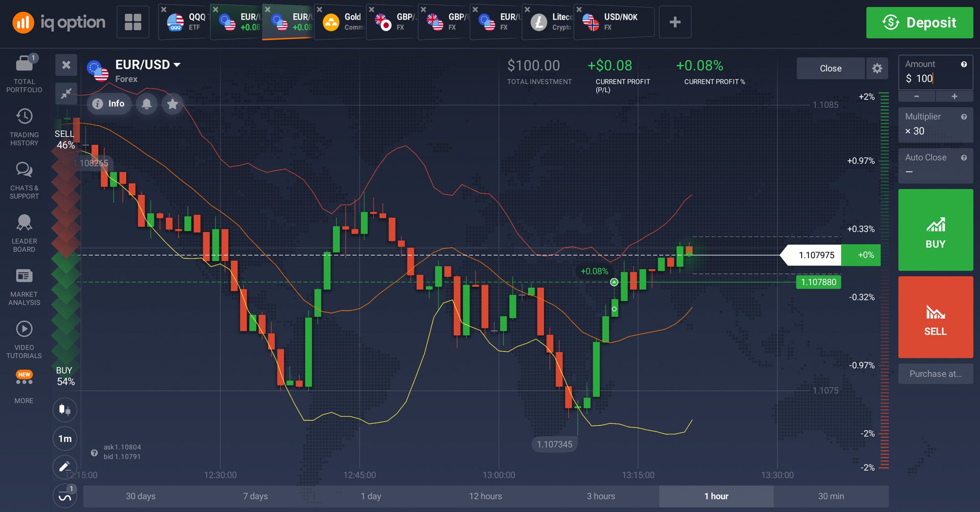The height and width of the screenshot is (512, 980).
Task: Click 1.107880 open position price label
Action: 818,282
